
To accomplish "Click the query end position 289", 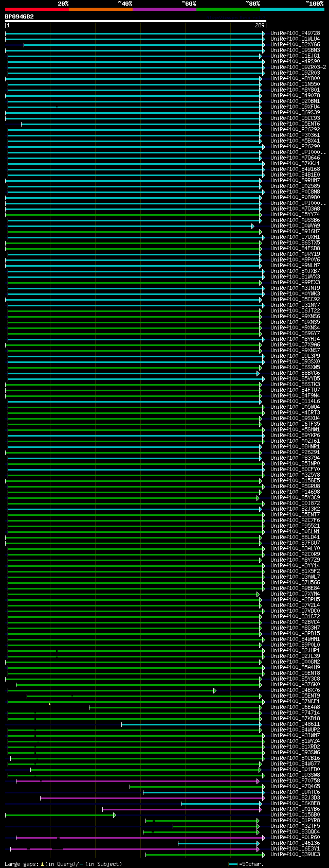I will point(260,25).
